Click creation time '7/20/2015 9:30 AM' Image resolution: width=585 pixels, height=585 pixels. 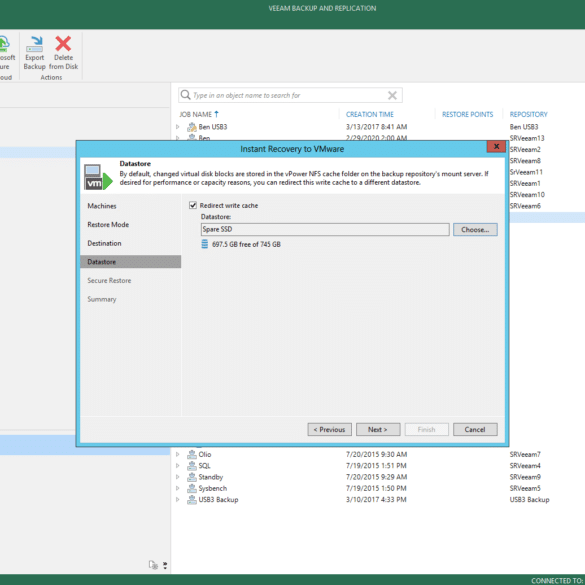(x=376, y=454)
